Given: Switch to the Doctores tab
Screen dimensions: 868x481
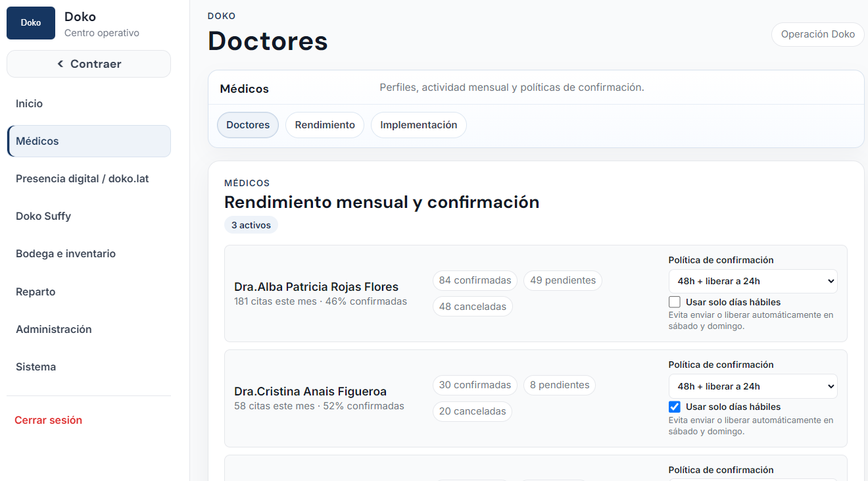Looking at the screenshot, I should pyautogui.click(x=248, y=125).
